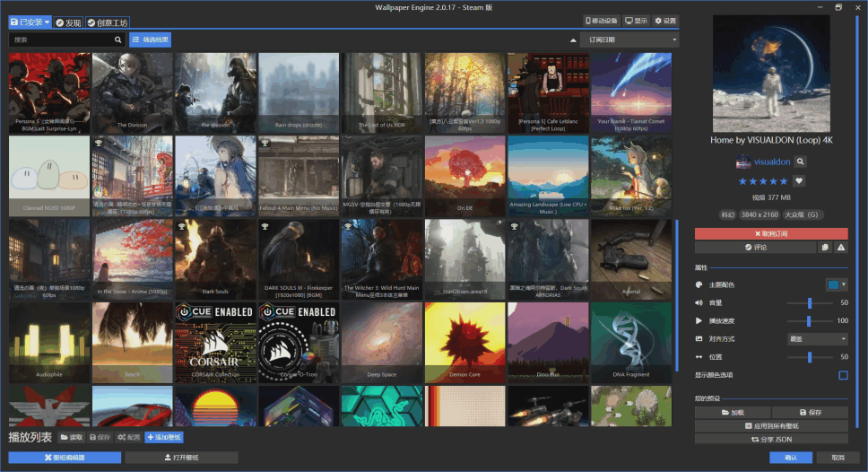
Task: Search wallpapers by author visualdon icon
Action: (800, 162)
